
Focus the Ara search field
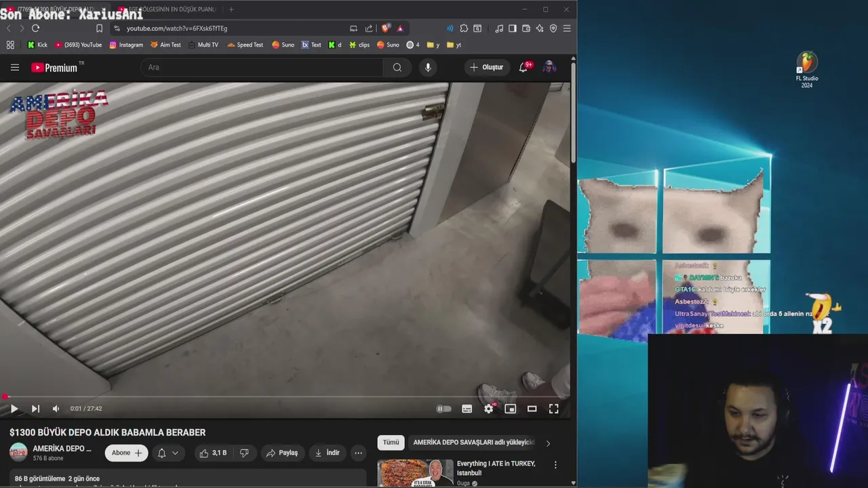pyautogui.click(x=262, y=67)
